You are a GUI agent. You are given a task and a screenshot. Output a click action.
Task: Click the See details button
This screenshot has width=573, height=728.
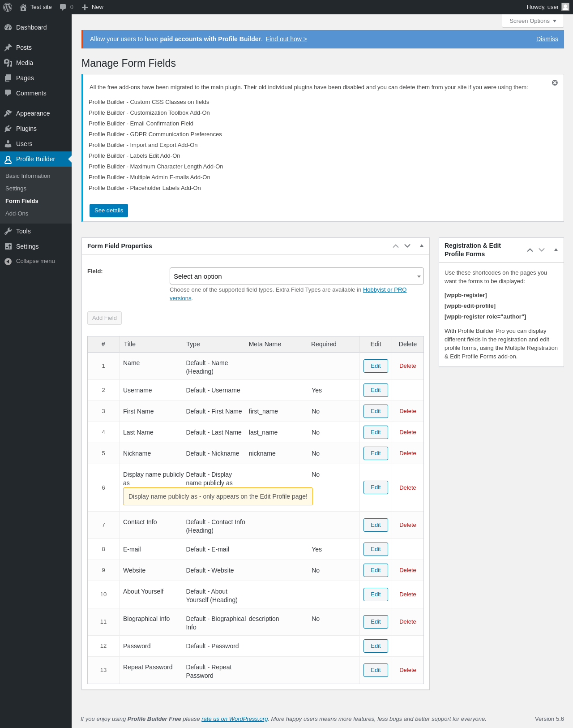click(x=109, y=211)
